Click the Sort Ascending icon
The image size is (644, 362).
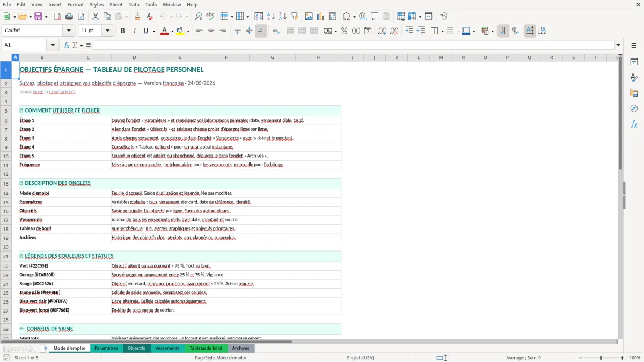271,17
